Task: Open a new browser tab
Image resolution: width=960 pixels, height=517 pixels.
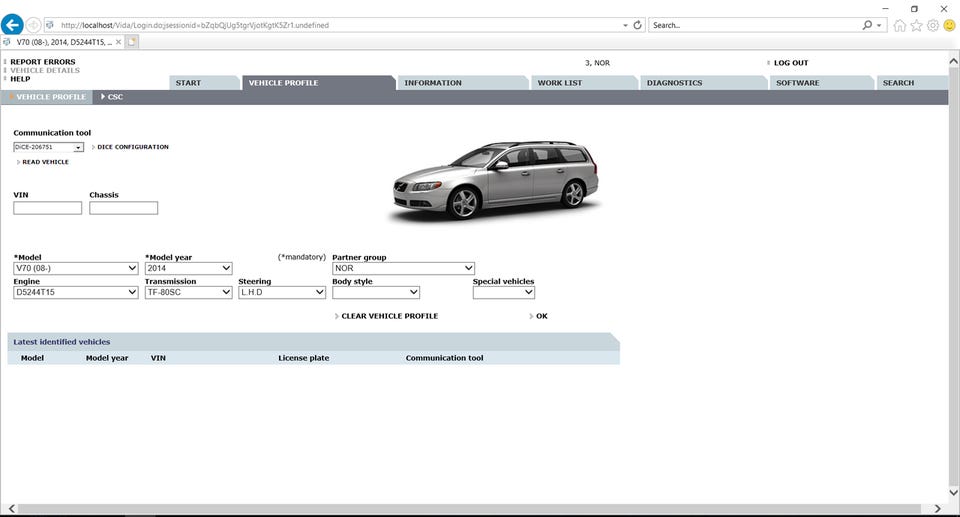Action: 131,42
